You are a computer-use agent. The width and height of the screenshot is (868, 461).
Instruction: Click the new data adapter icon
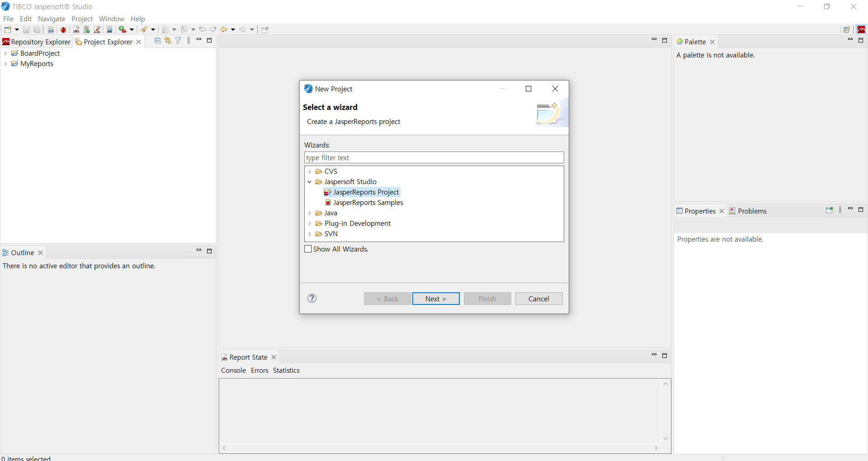[87, 30]
